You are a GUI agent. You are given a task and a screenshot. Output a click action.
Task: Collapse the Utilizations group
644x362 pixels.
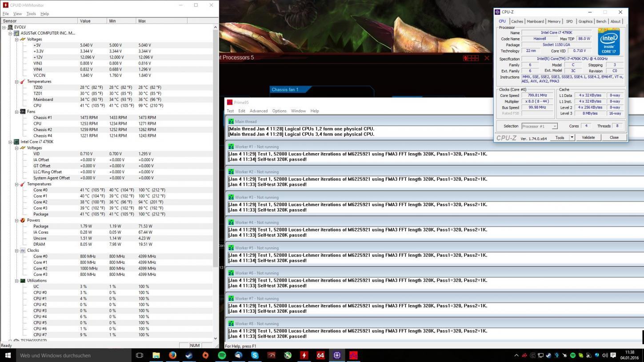click(x=16, y=281)
